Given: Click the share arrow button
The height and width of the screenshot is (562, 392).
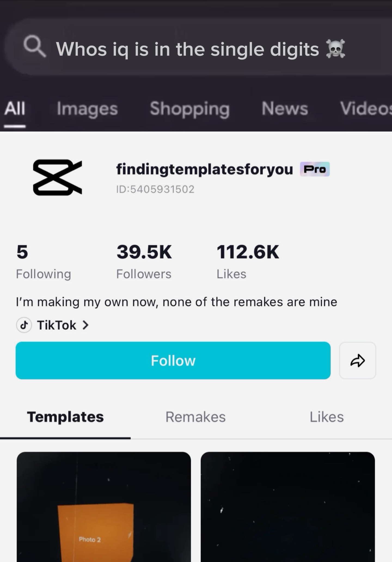Looking at the screenshot, I should tap(357, 361).
